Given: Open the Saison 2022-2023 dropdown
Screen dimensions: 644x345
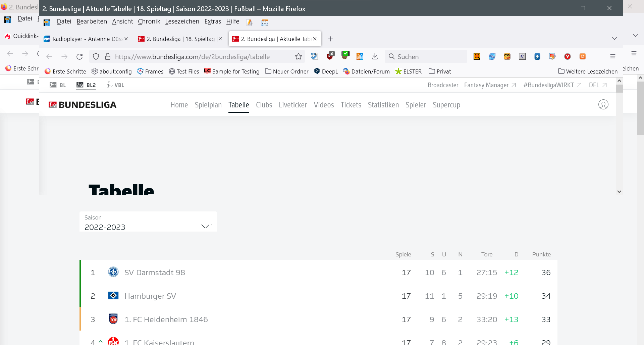Looking at the screenshot, I should pos(148,222).
